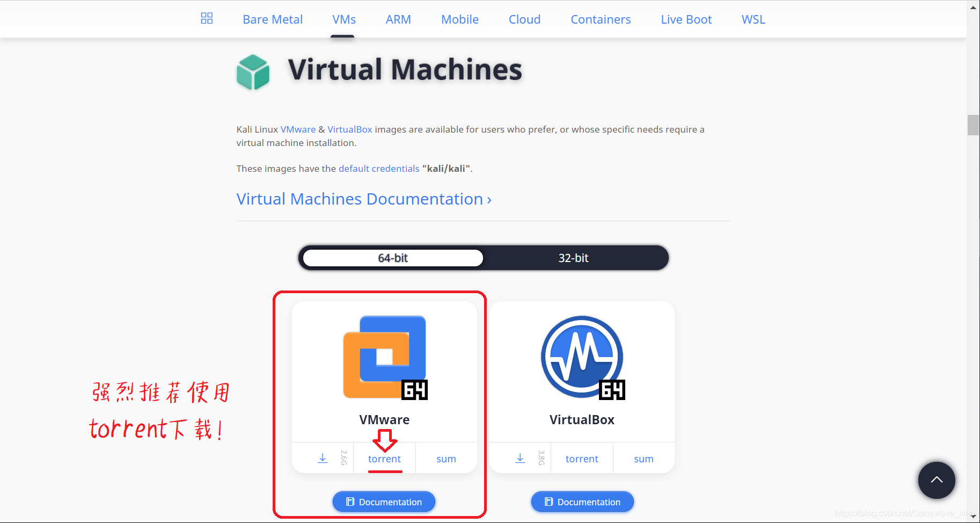Select the 64-bit architecture toggle
980x523 pixels.
click(x=393, y=258)
